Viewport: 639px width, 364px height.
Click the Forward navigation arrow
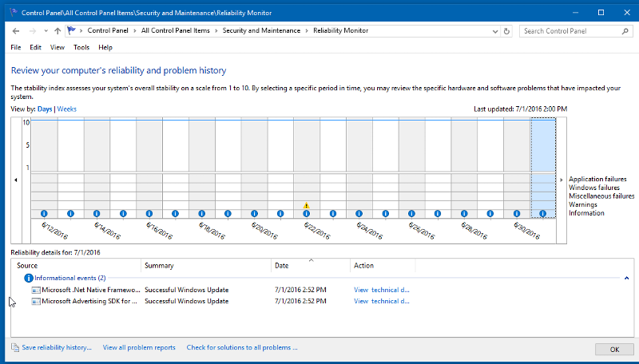(33, 31)
